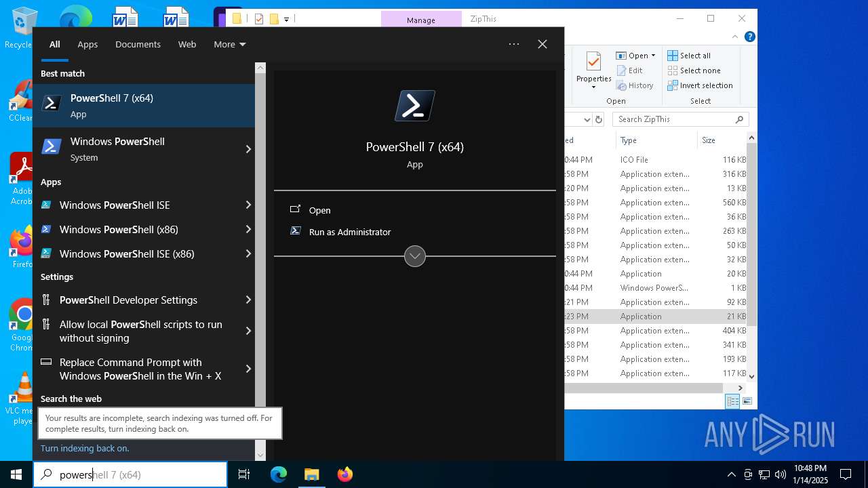Switch to large icons view
The height and width of the screenshot is (488, 868).
pos(747,401)
